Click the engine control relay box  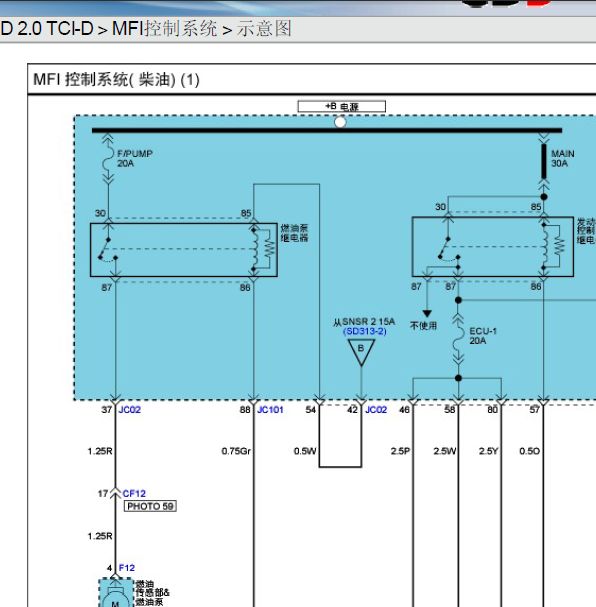tap(493, 247)
